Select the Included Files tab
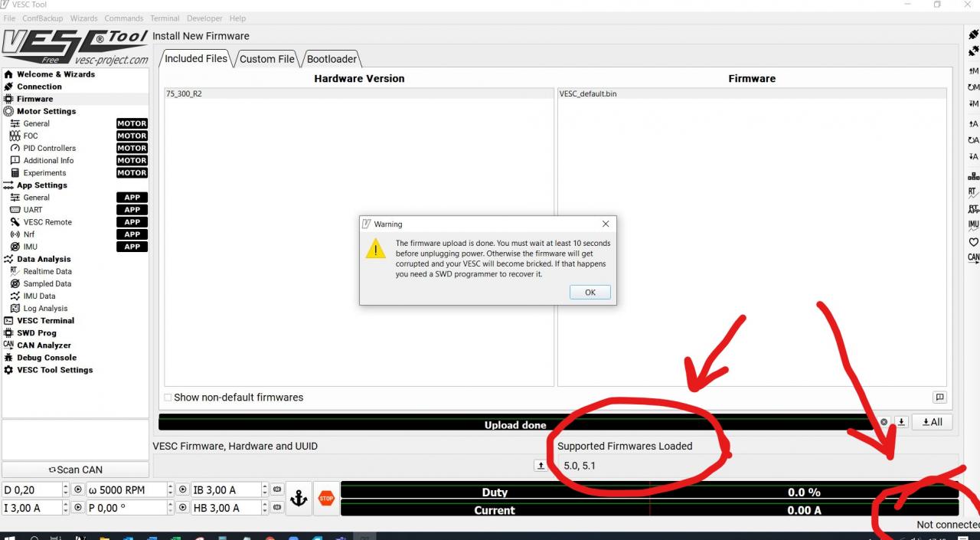The height and width of the screenshot is (540, 980). pyautogui.click(x=196, y=58)
